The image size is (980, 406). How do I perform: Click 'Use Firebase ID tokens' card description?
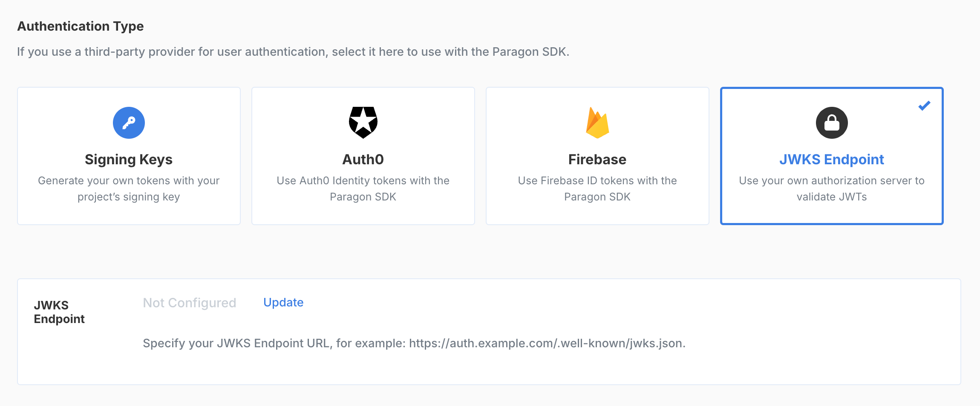(x=597, y=189)
